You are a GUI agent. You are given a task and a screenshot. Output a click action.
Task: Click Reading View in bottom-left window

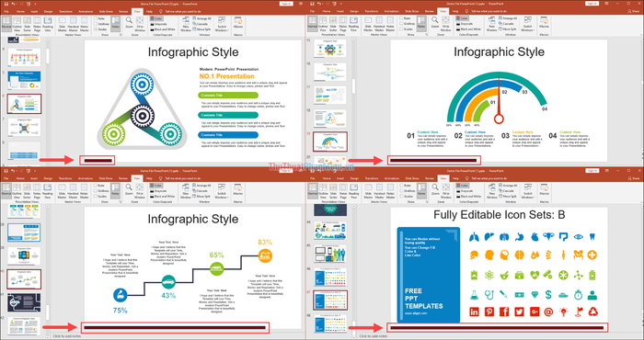pos(48,191)
